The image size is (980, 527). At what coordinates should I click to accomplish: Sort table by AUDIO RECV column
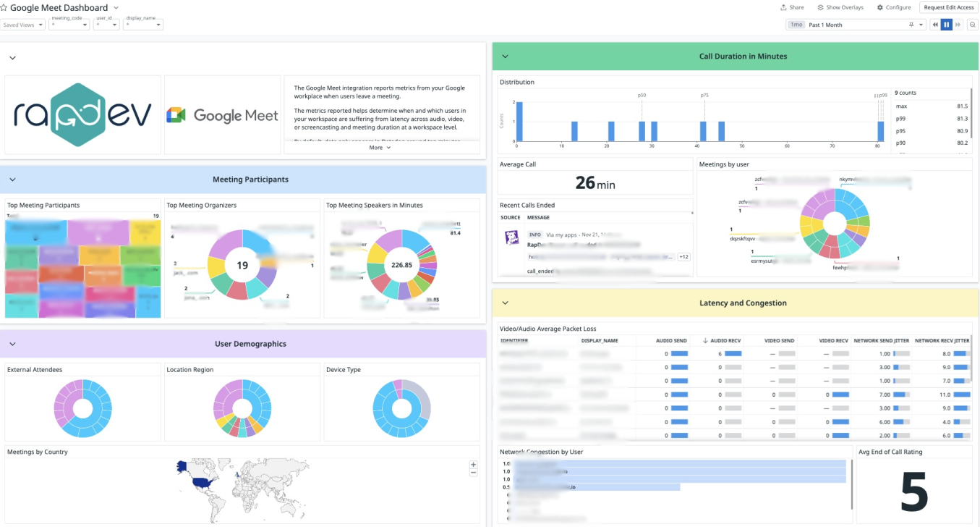723,340
